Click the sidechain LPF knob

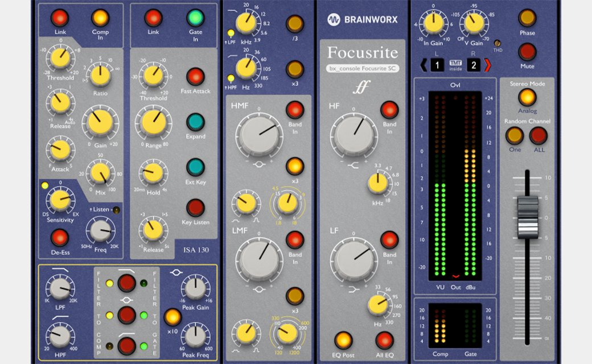tap(60, 288)
